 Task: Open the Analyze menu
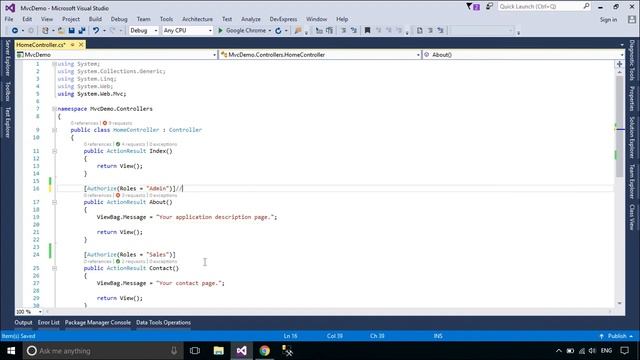coord(251,19)
